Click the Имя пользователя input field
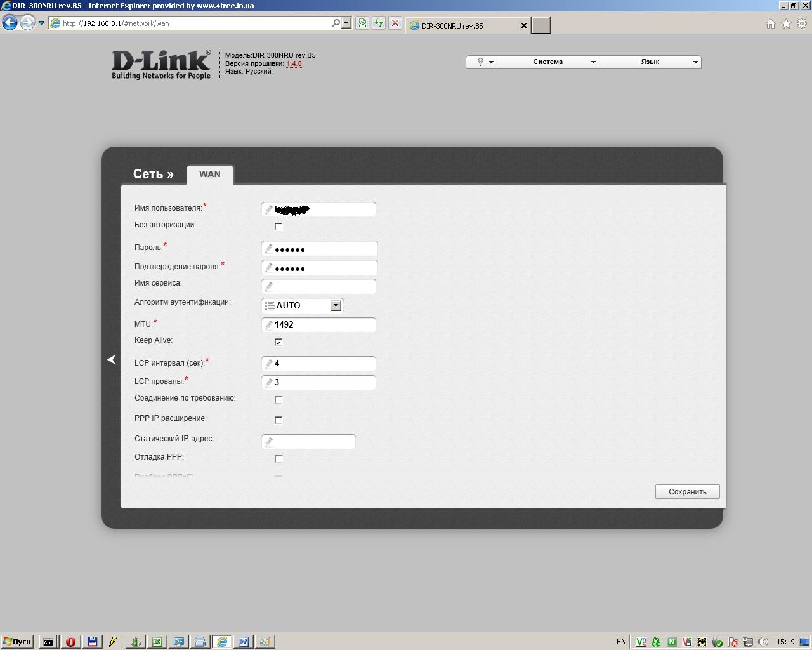Image resolution: width=812 pixels, height=650 pixels. point(318,209)
